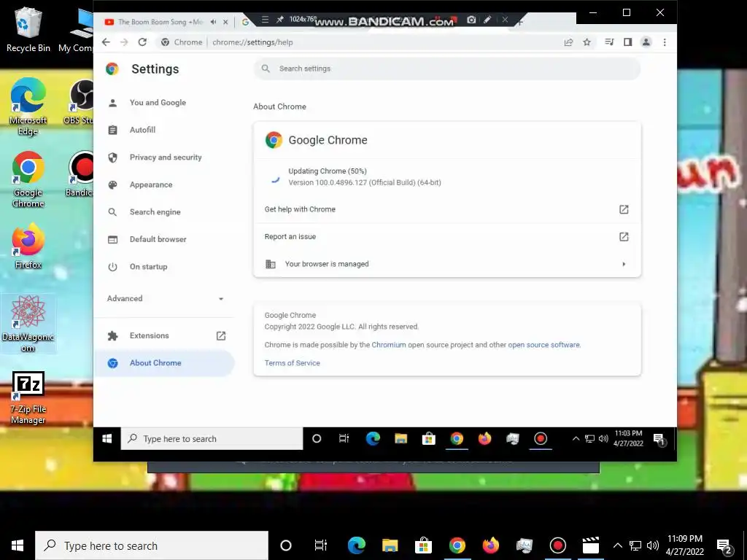This screenshot has height=560, width=747.
Task: Switch to The Boom Boom Song tab
Action: pyautogui.click(x=160, y=22)
